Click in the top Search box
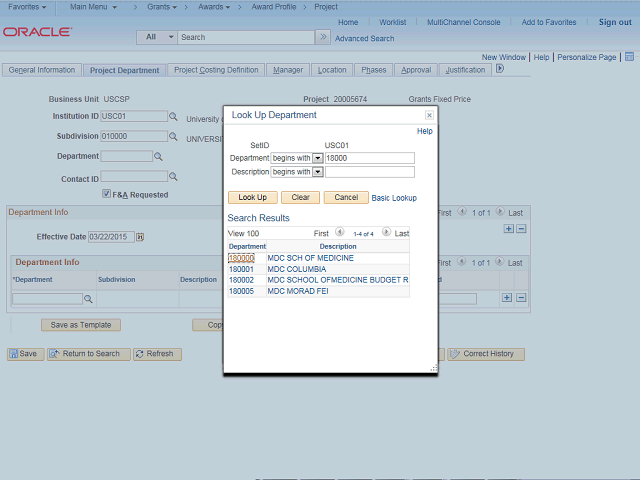Screen dimensions: 640x480 [246, 37]
